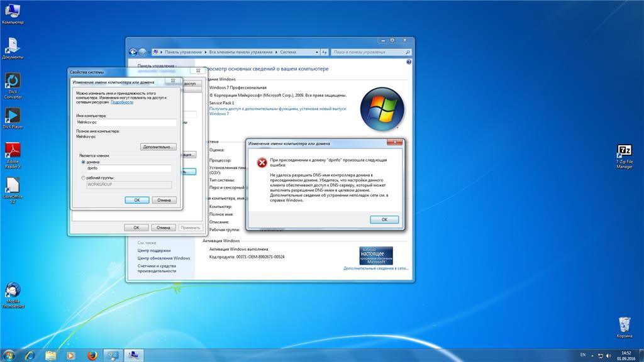Image resolution: width=644 pixels, height=362 pixels.
Task: Launch the DivX Player desktop icon
Action: tap(13, 118)
